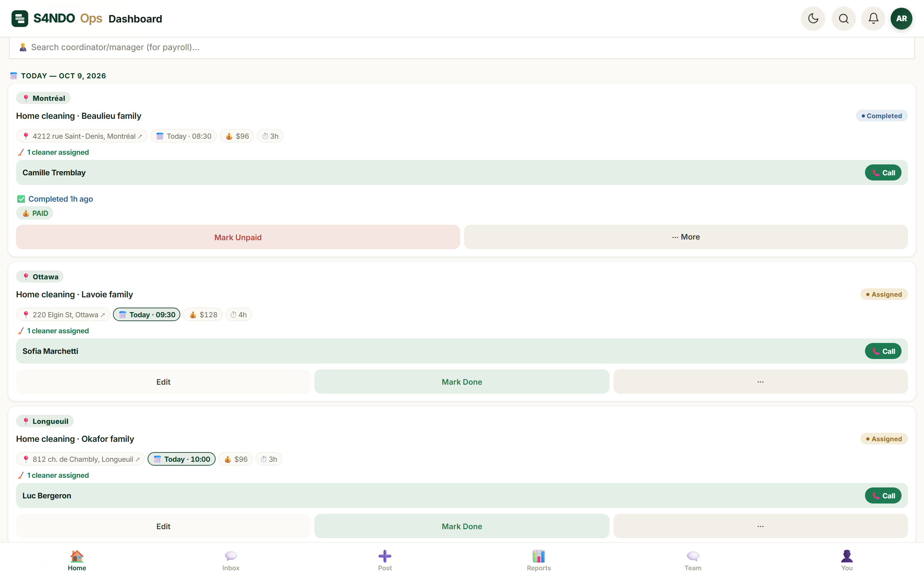Select the Montréal location tag
The width and height of the screenshot is (924, 578).
(43, 98)
